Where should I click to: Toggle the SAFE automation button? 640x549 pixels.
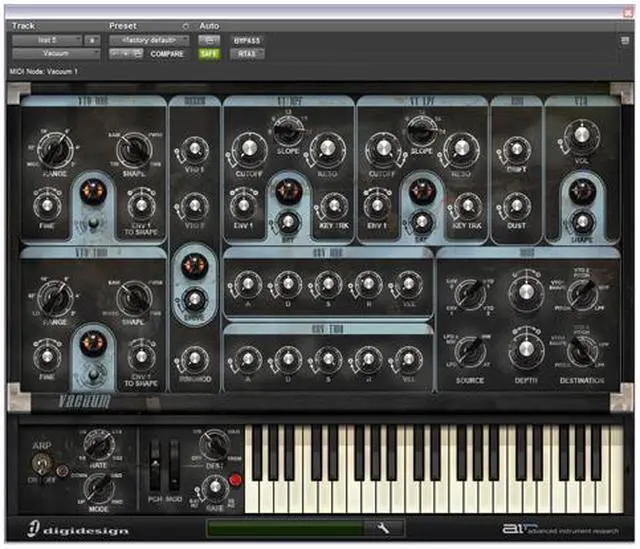coord(209,53)
